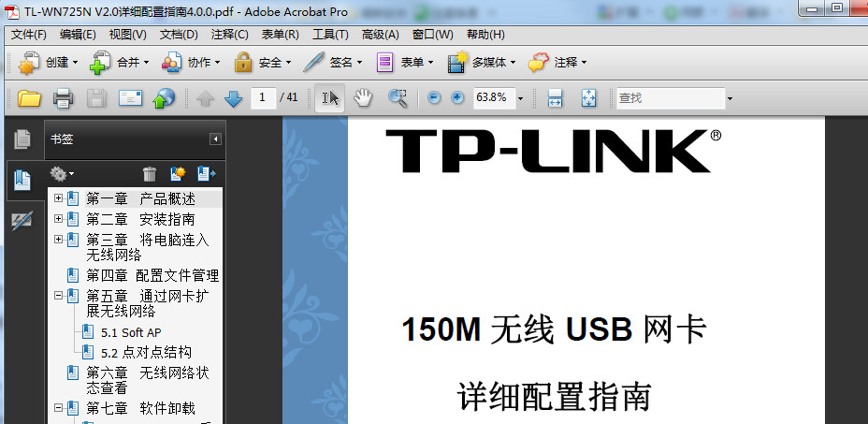Open the 视图(V) menu
The width and height of the screenshot is (868, 424).
click(127, 35)
